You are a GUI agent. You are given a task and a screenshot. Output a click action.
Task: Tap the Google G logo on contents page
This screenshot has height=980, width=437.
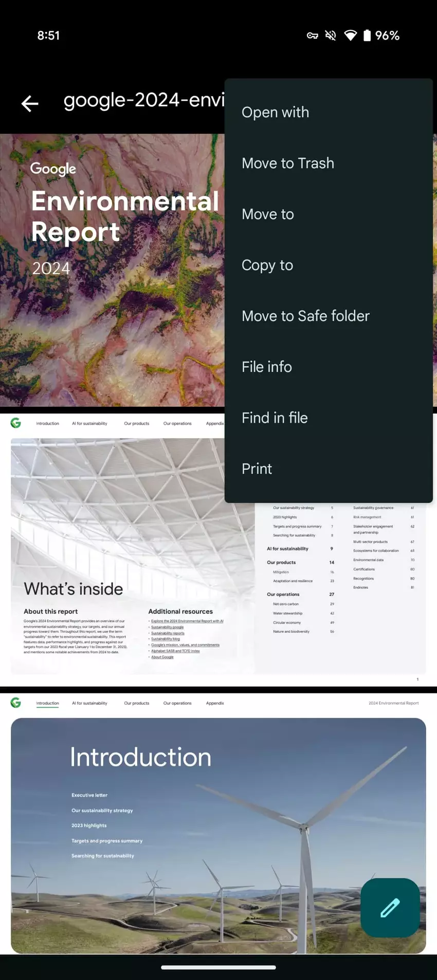tap(16, 423)
